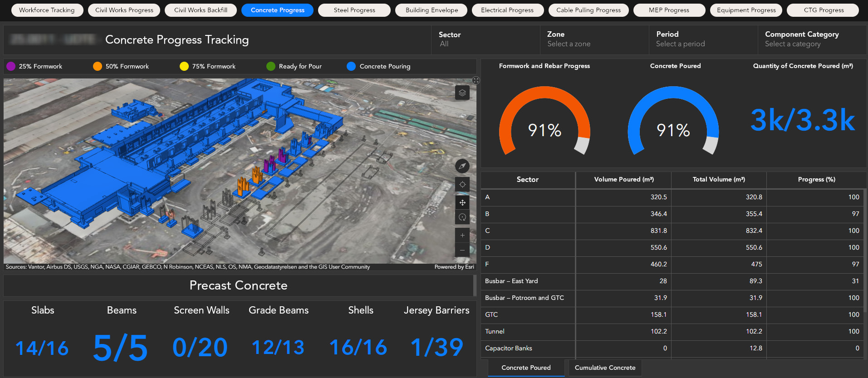
Task: Switch to Cable Pulling Progress tab
Action: click(588, 10)
